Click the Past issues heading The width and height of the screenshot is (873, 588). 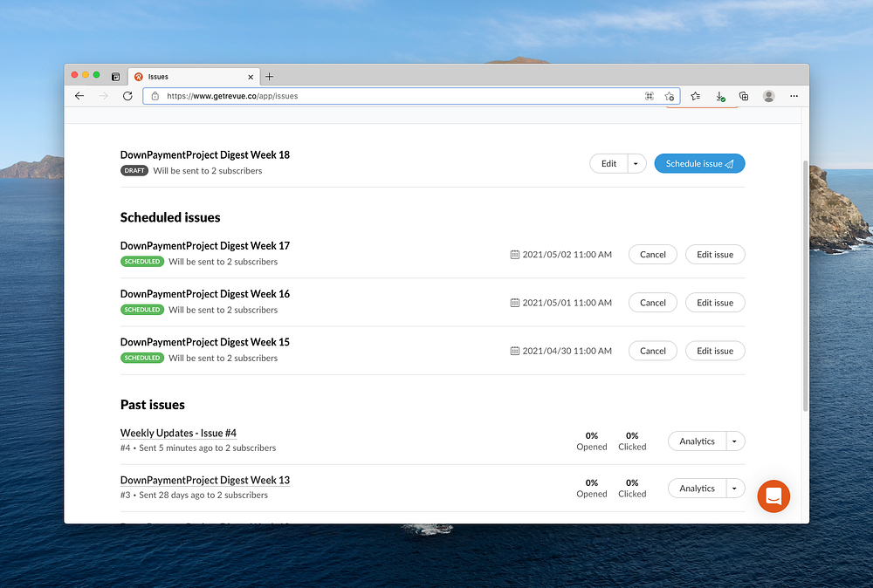(x=153, y=405)
